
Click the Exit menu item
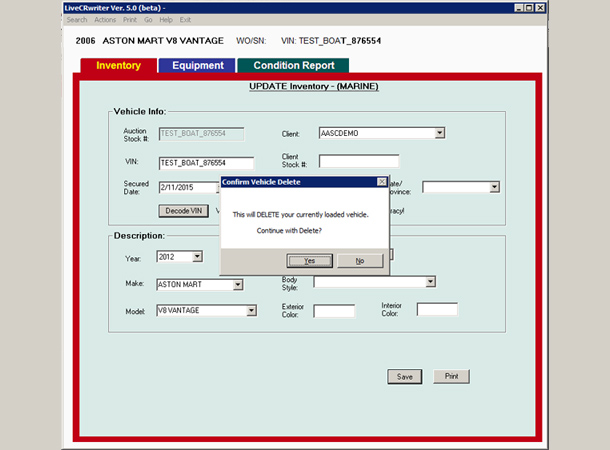coord(185,20)
